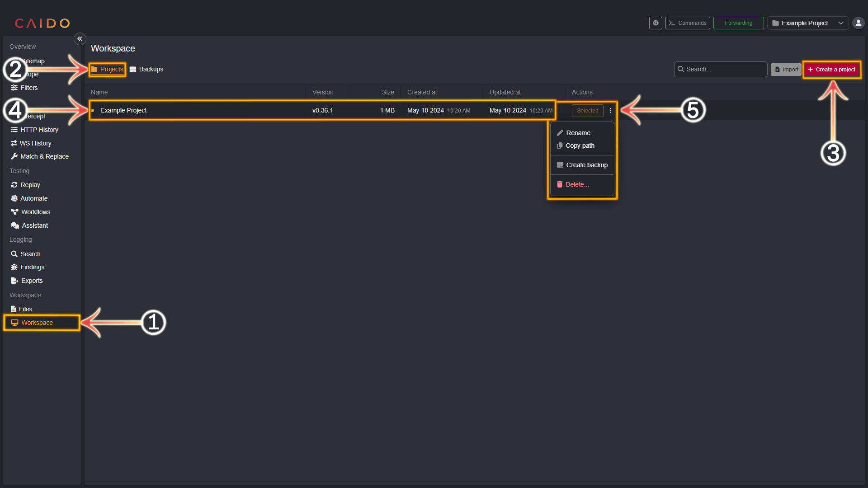Click the Created at column header
Screen dimensions: 868x488
pyautogui.click(x=422, y=92)
